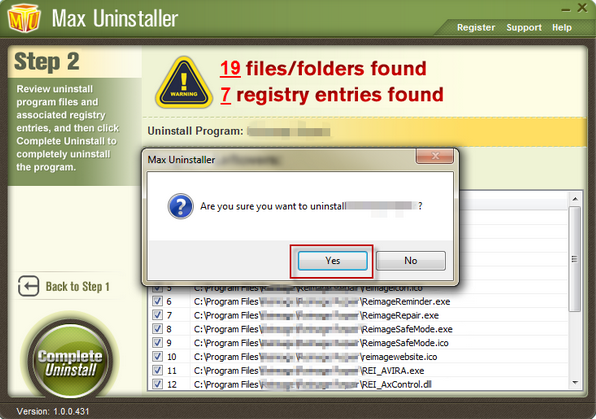
Task: Click the back arrow icon beside Step 1
Action: tap(29, 286)
